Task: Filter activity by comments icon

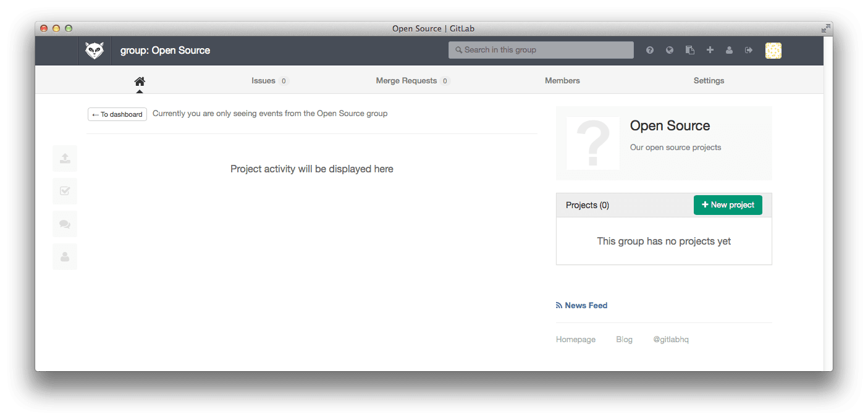Action: click(x=65, y=224)
